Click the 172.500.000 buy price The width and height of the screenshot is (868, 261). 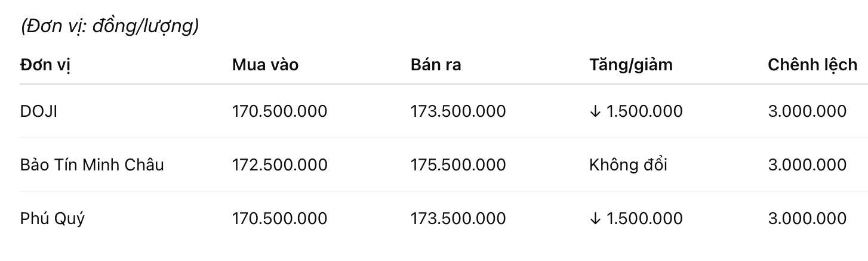(279, 165)
